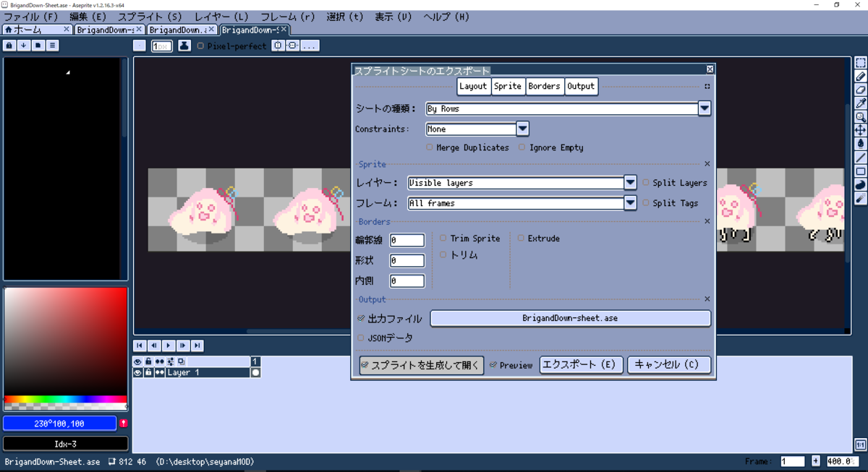Go to last frame in timeline
Image resolution: width=868 pixels, height=472 pixels.
pyautogui.click(x=197, y=346)
